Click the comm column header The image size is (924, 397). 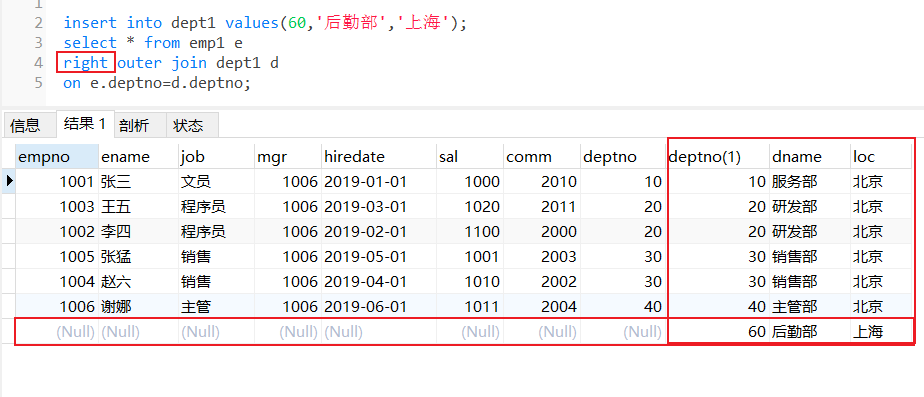click(542, 157)
